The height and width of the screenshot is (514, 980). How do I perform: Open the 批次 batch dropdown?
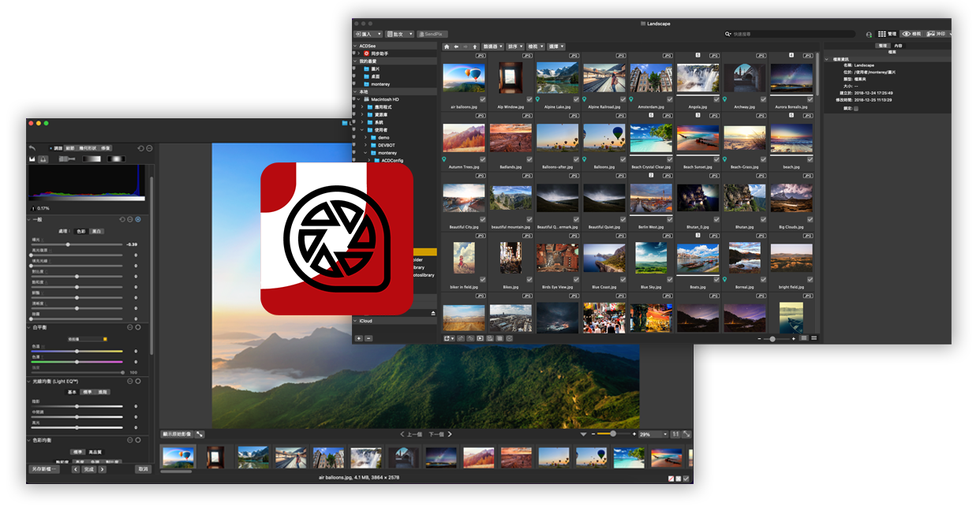(x=400, y=34)
